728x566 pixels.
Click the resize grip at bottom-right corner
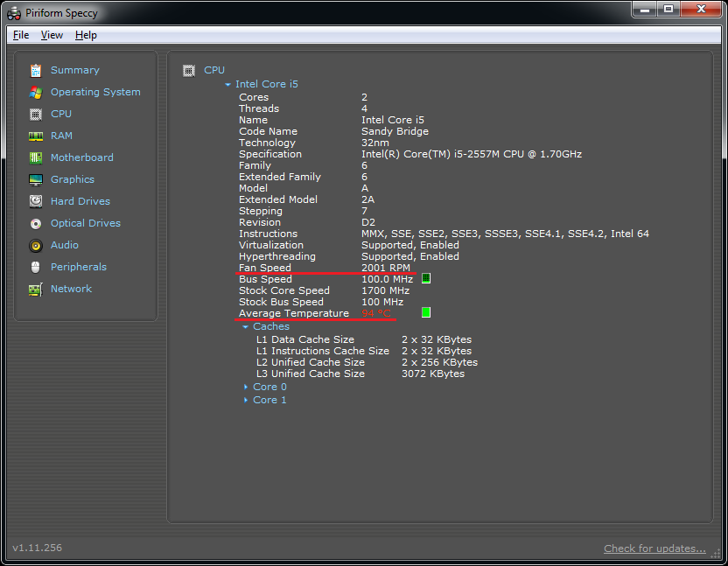(716, 554)
